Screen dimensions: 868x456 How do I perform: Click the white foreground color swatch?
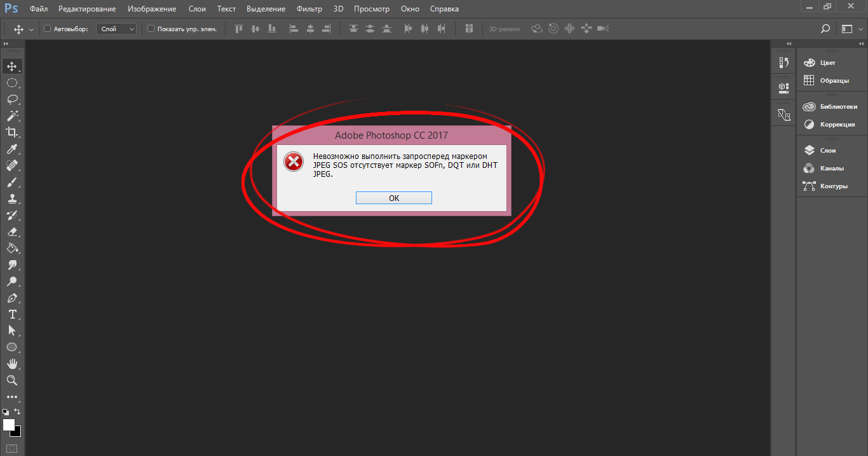(8, 424)
